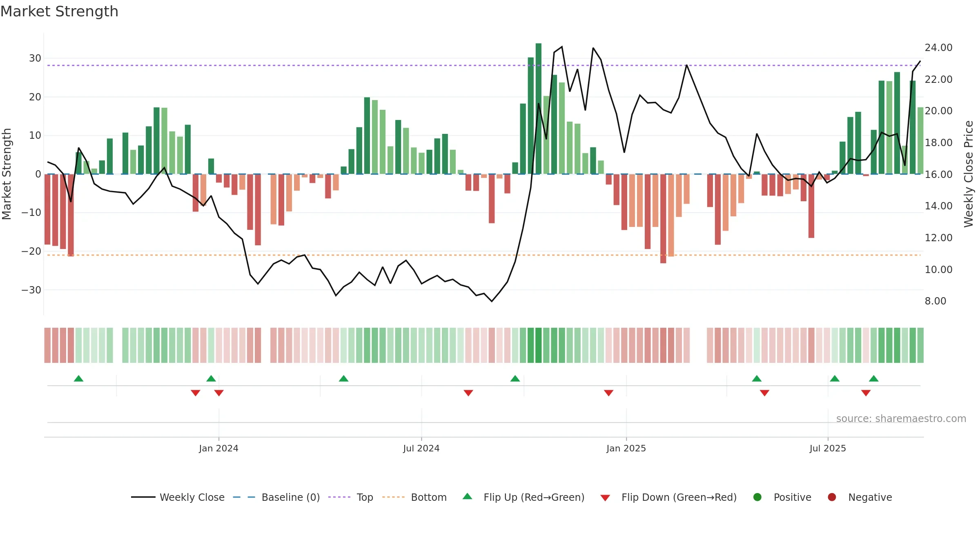Click the source: sharemaestro.com text

(901, 418)
